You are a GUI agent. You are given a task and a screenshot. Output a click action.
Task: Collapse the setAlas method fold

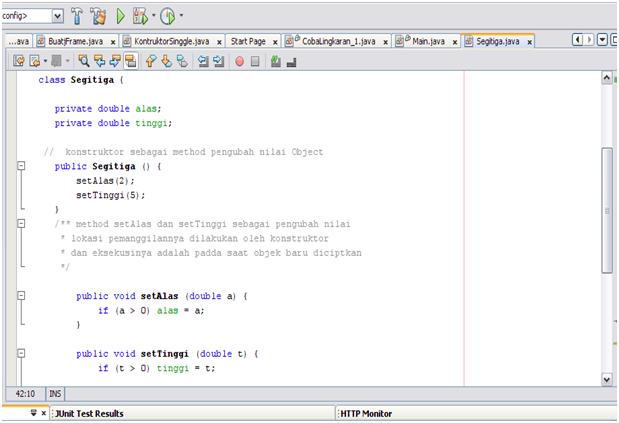pos(21,296)
